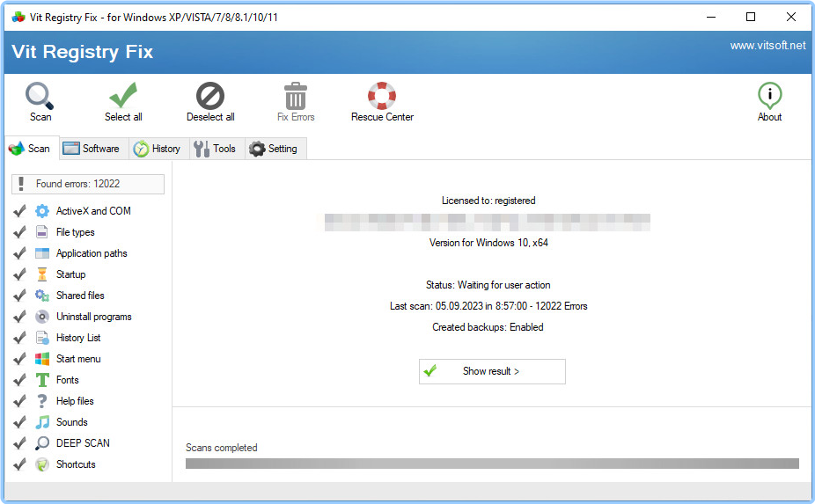
Task: Click the Status: Waiting for user action text
Action: (x=488, y=285)
